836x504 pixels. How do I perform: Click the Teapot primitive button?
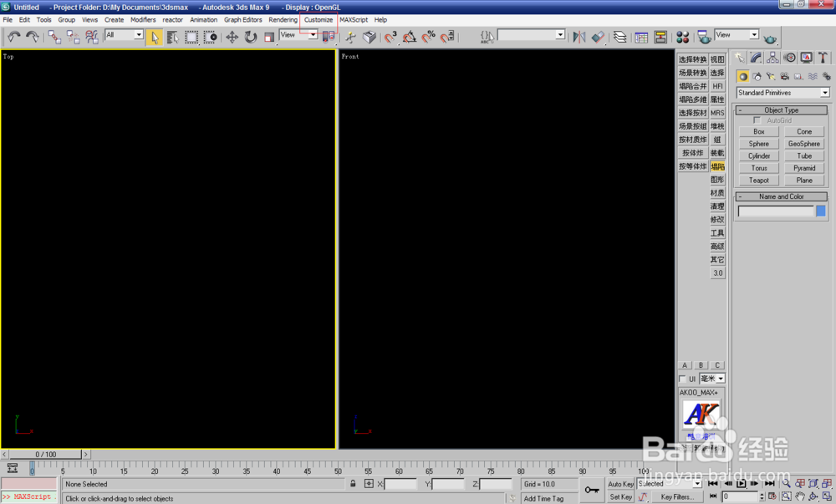[759, 180]
